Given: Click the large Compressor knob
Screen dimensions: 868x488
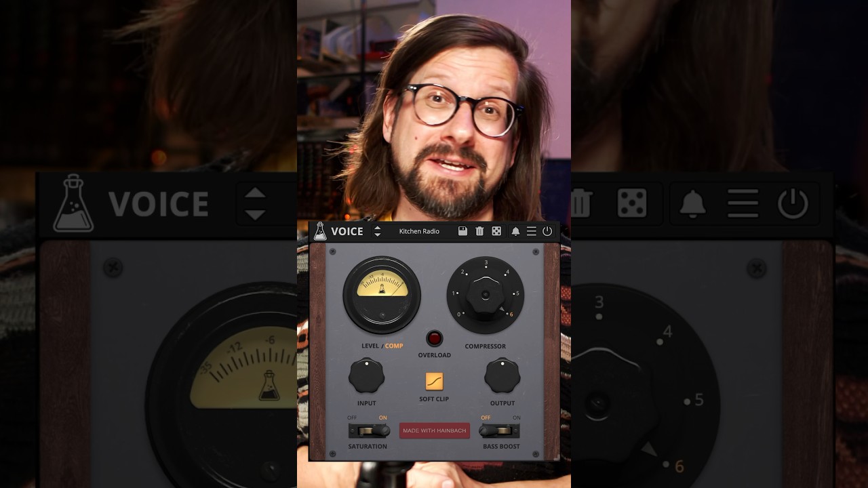Looking at the screenshot, I should [x=486, y=295].
